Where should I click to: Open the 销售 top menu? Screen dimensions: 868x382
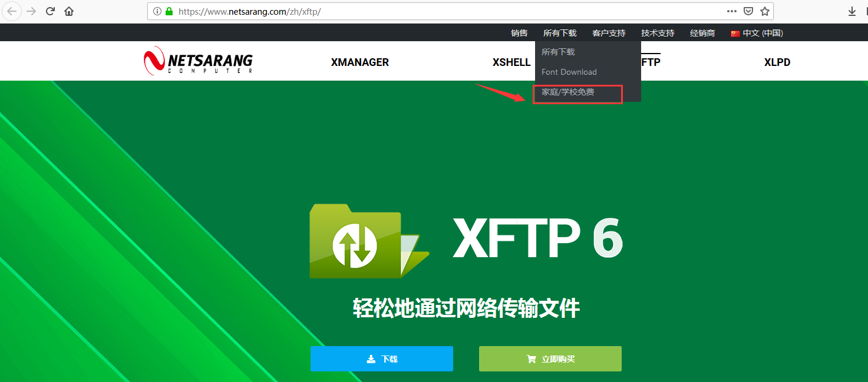pos(519,33)
